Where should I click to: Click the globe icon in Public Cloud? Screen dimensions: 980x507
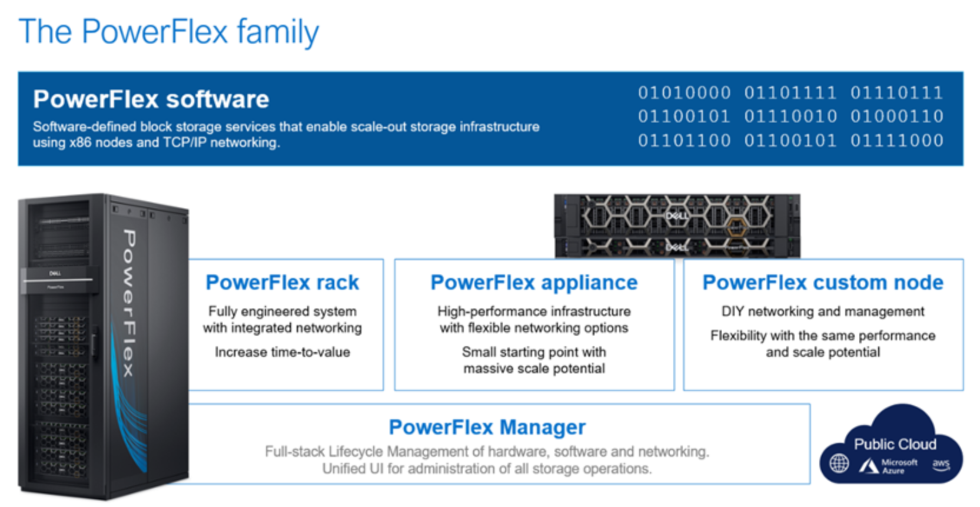pos(839,463)
